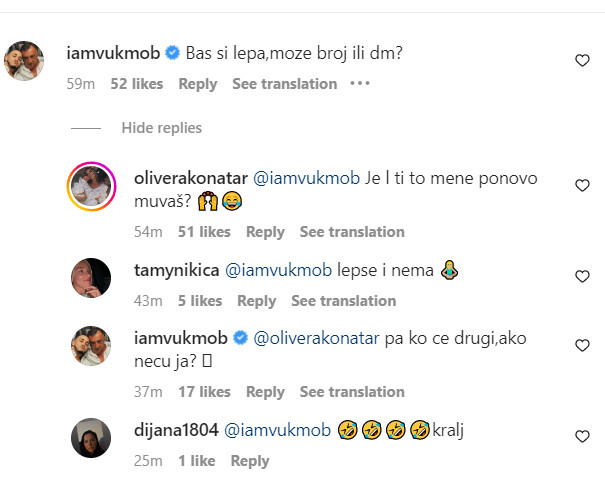Heart iamvukmob's reply to oliverakonatar
Screen dimensions: 605x496
point(582,346)
